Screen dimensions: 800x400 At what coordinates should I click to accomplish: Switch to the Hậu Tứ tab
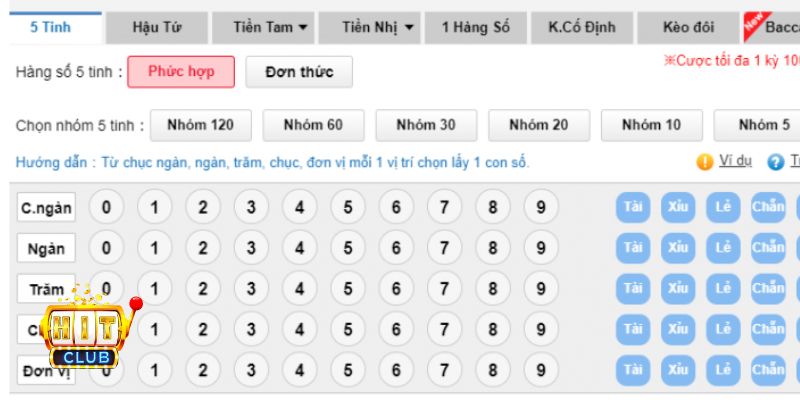click(156, 27)
